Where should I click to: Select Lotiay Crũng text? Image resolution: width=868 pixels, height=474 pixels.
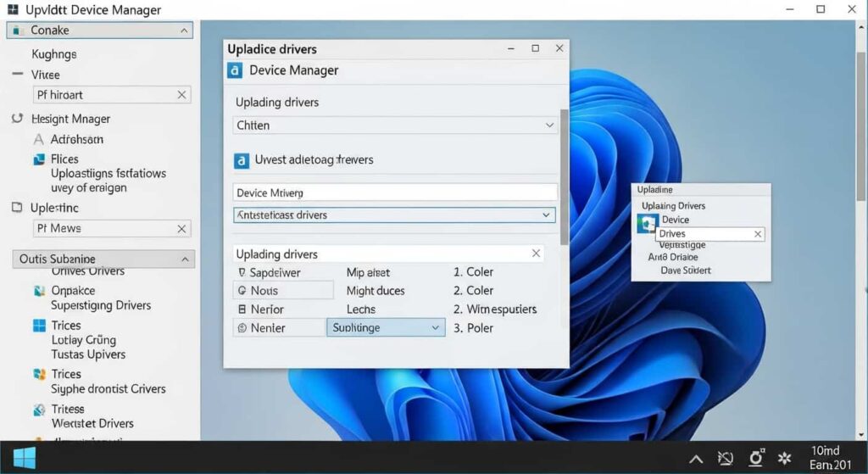point(84,340)
